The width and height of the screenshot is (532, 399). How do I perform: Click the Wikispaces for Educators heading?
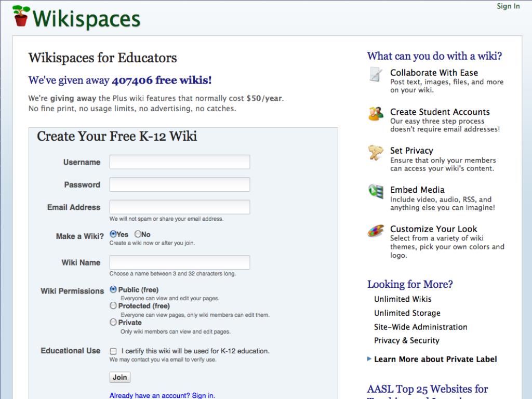102,58
